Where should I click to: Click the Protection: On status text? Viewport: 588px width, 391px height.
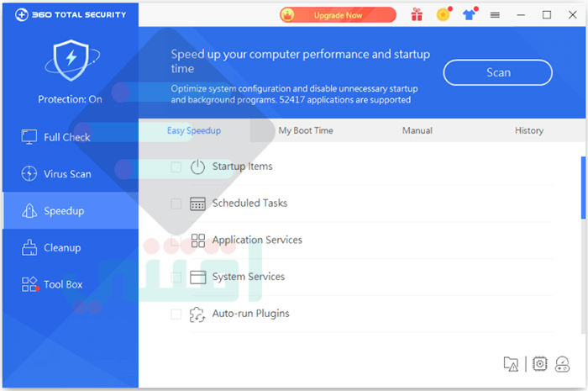click(70, 99)
